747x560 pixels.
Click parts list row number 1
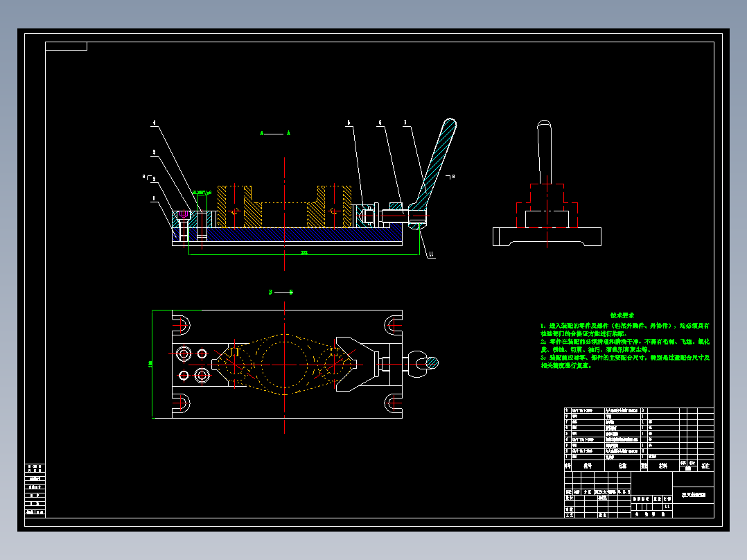click(x=639, y=457)
